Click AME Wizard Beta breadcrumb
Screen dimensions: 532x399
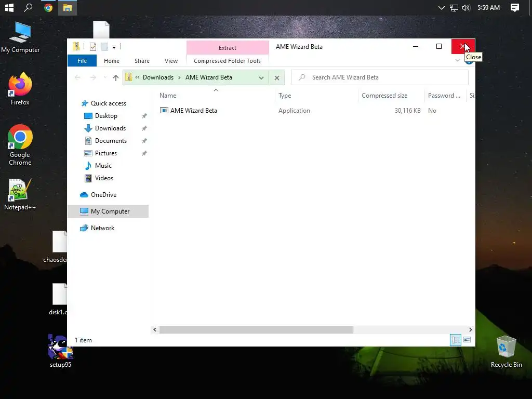click(x=209, y=77)
